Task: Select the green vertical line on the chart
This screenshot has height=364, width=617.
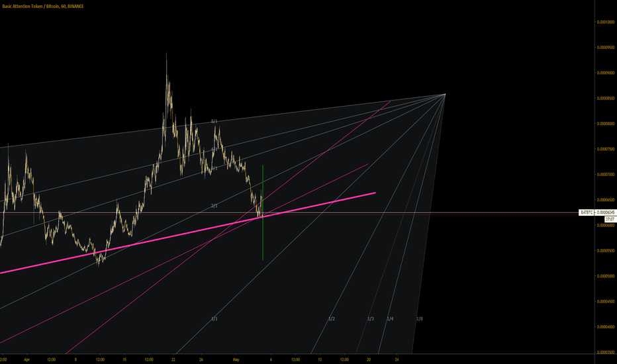Action: point(263,212)
